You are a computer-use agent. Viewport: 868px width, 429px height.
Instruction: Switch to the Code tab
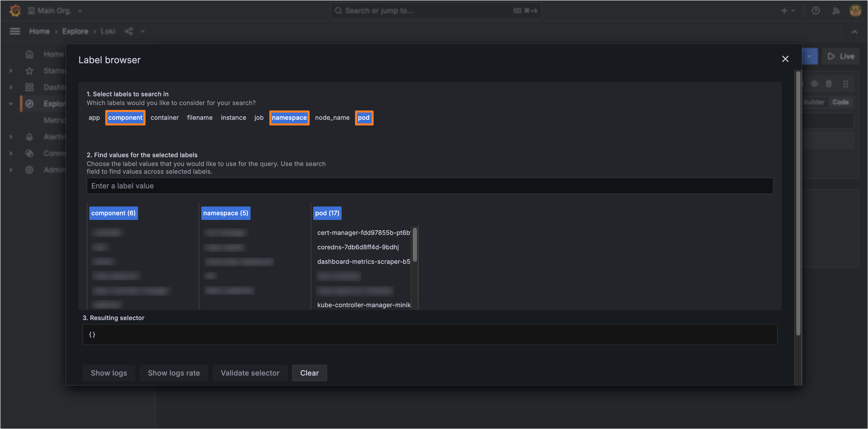[x=841, y=102]
